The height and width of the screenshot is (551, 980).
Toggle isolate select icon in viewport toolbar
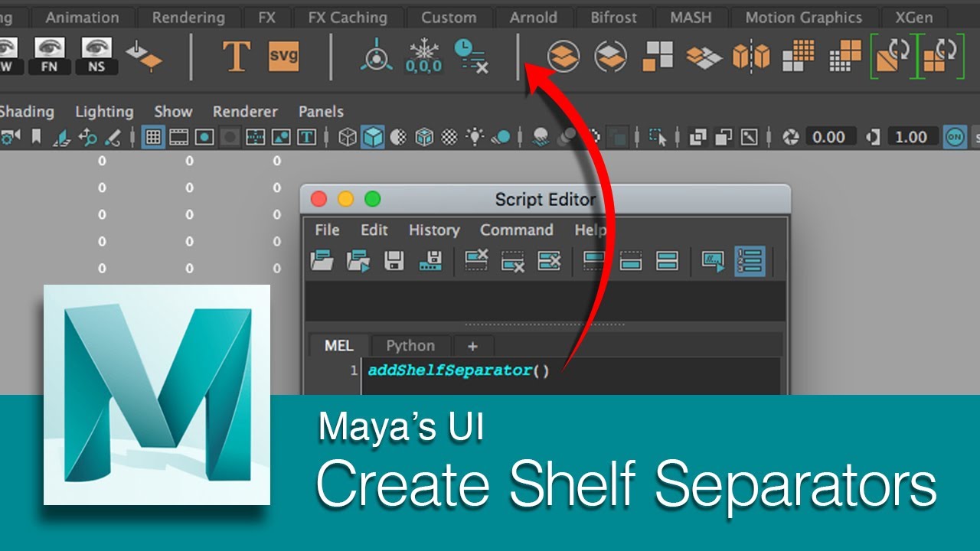(658, 137)
